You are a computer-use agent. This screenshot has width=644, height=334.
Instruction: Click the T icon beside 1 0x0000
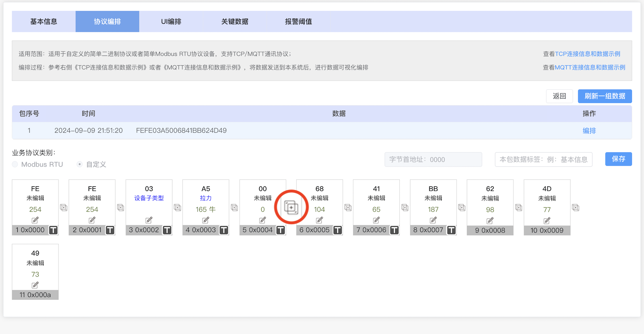53,230
